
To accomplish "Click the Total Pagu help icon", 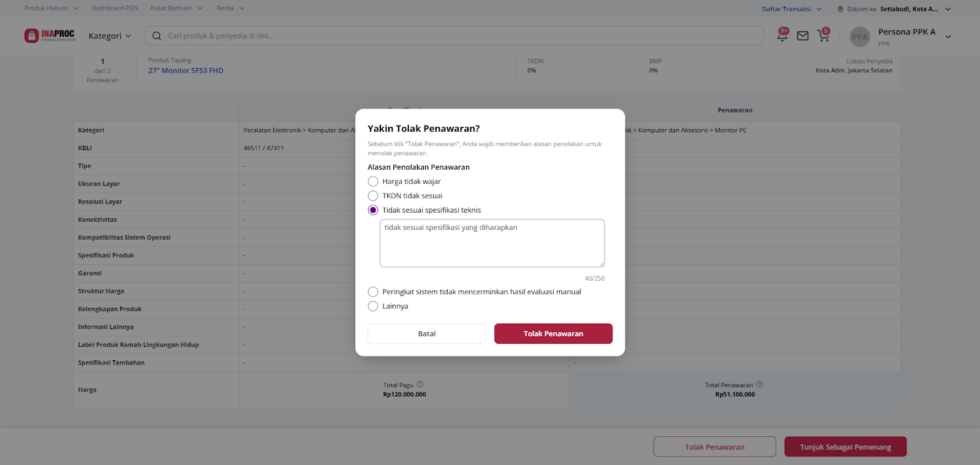I will (420, 385).
